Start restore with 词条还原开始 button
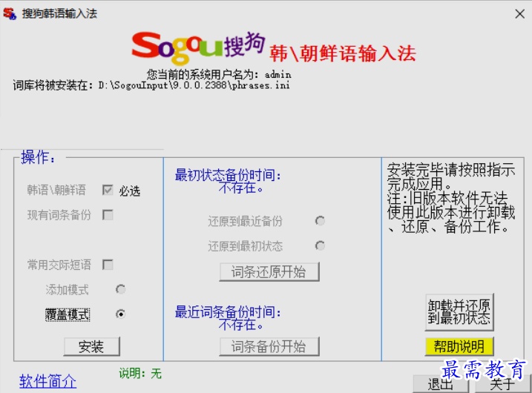This screenshot has width=532, height=393. 269,271
